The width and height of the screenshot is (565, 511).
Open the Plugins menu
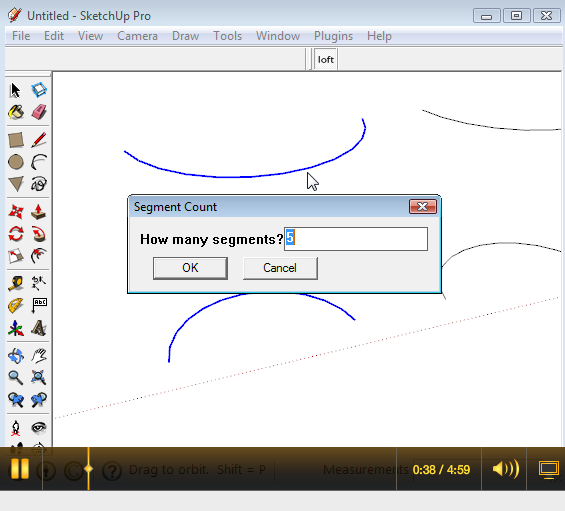(x=333, y=36)
